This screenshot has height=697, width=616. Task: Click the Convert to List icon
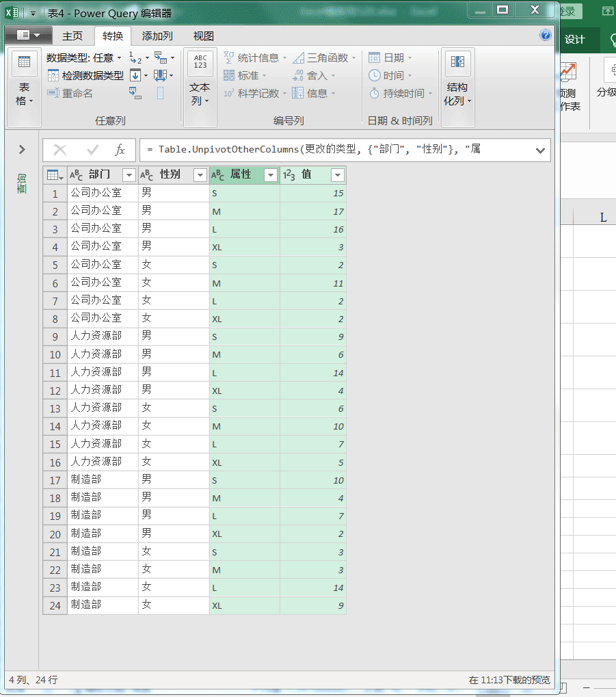point(161,93)
